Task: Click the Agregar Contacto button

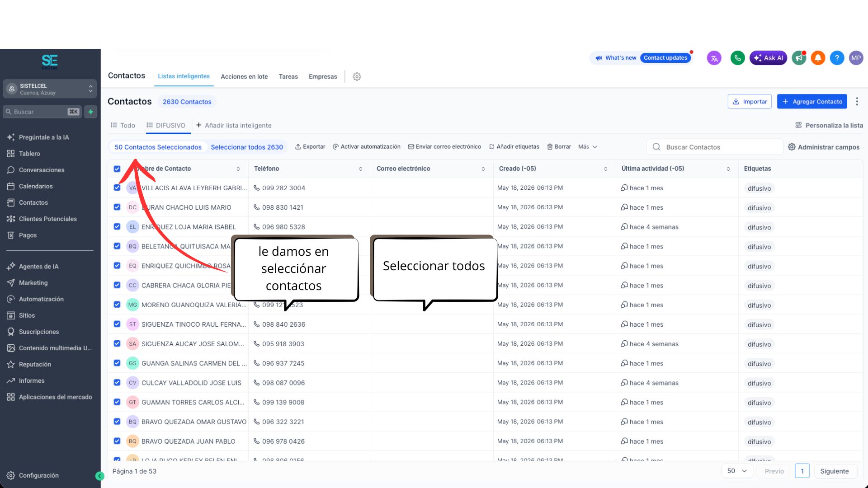Action: tap(812, 101)
